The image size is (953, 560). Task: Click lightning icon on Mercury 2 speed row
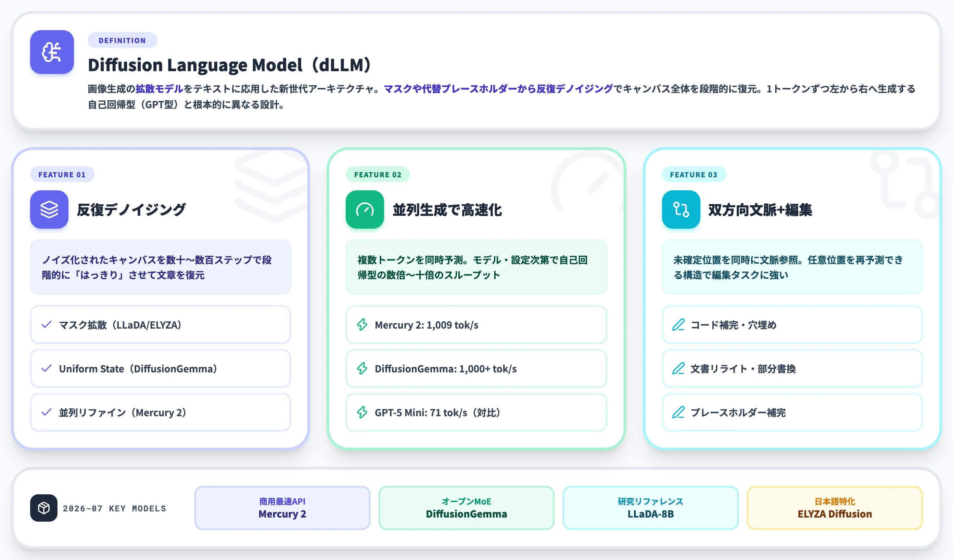click(362, 324)
